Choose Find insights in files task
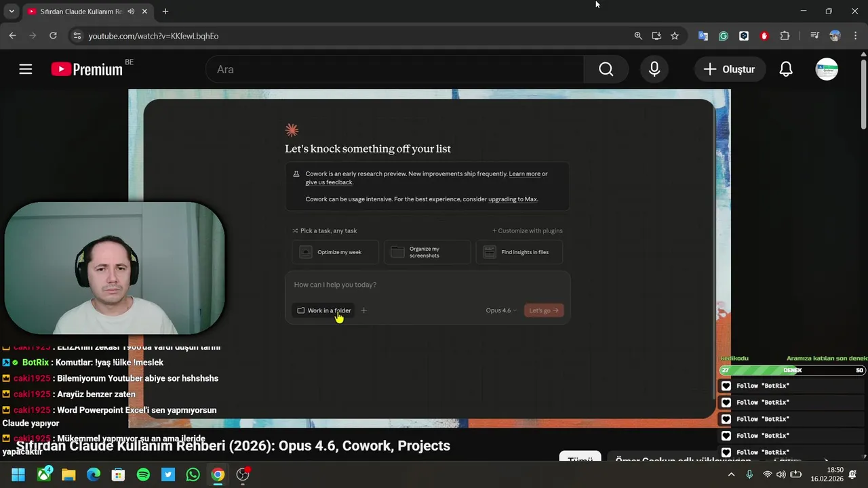Image resolution: width=868 pixels, height=488 pixels. point(519,252)
